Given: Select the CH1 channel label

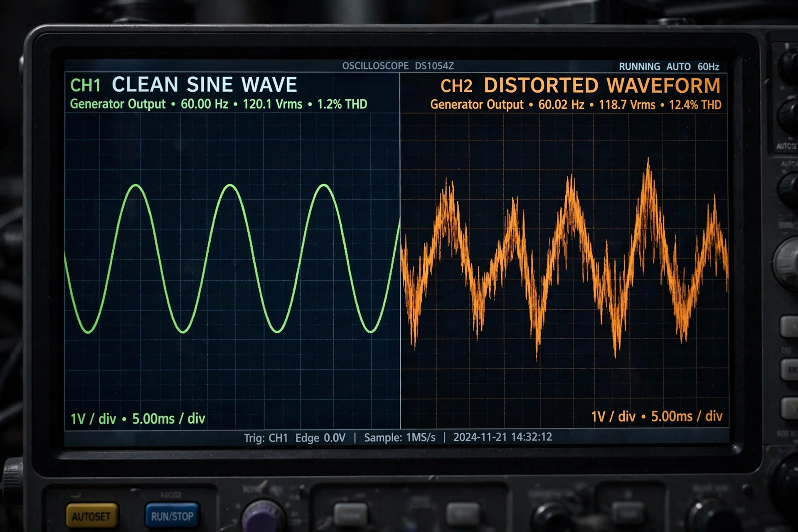Looking at the screenshot, I should pos(85,85).
